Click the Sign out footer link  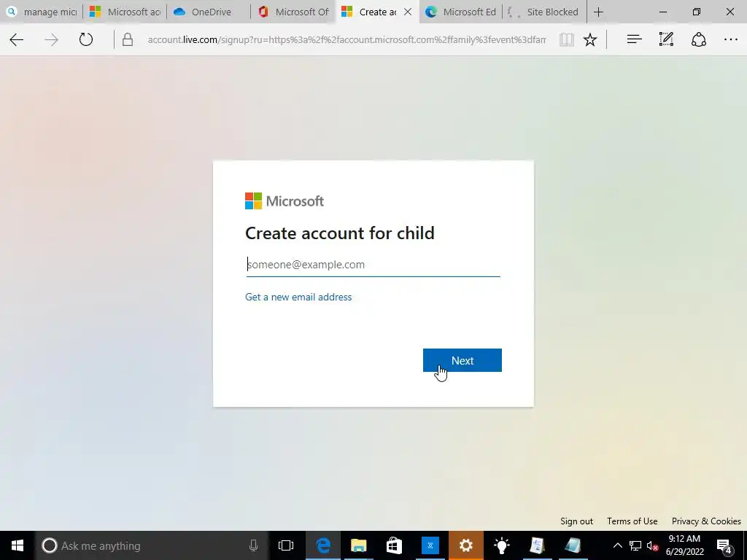tap(576, 521)
